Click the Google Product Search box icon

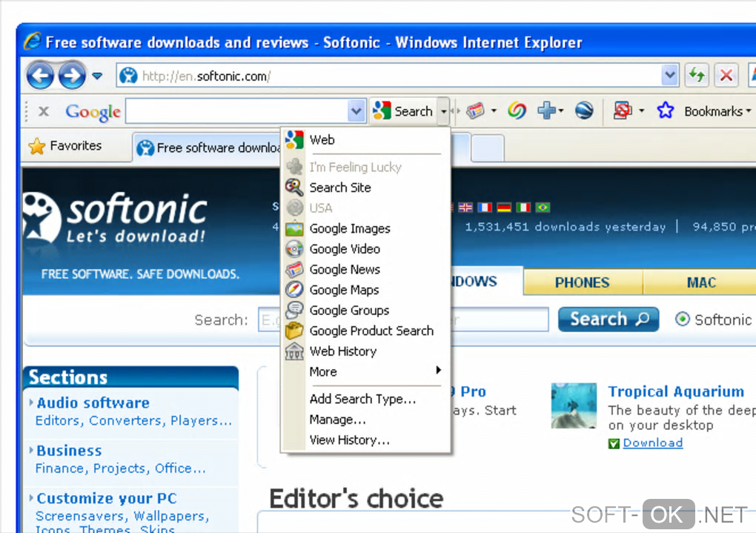click(x=294, y=331)
